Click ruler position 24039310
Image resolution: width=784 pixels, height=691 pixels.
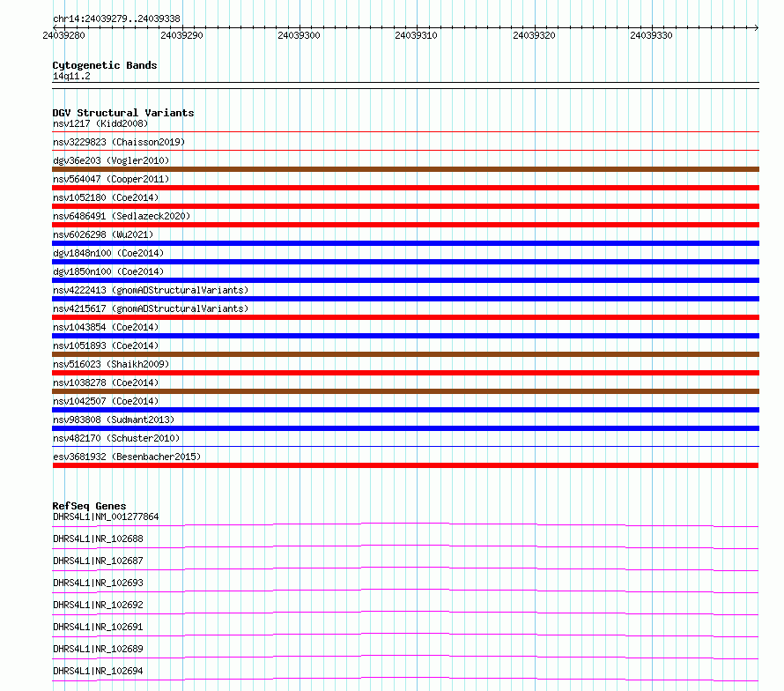(x=416, y=35)
